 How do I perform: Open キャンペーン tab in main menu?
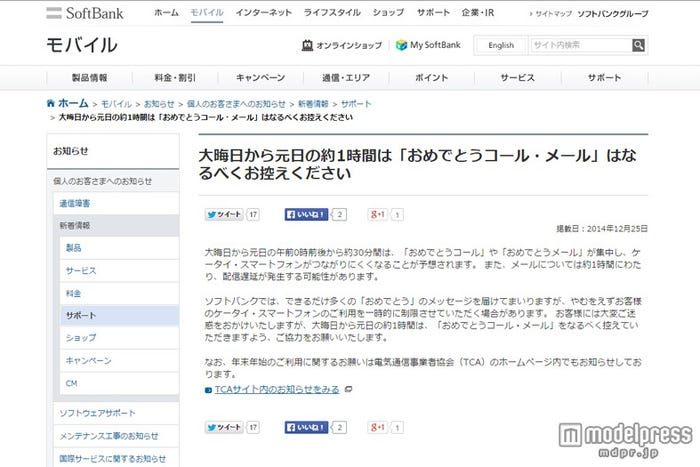click(260, 78)
